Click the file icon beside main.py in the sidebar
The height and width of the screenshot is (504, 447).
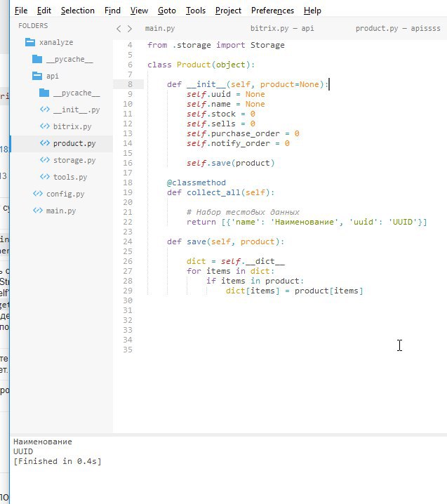[x=37, y=211]
